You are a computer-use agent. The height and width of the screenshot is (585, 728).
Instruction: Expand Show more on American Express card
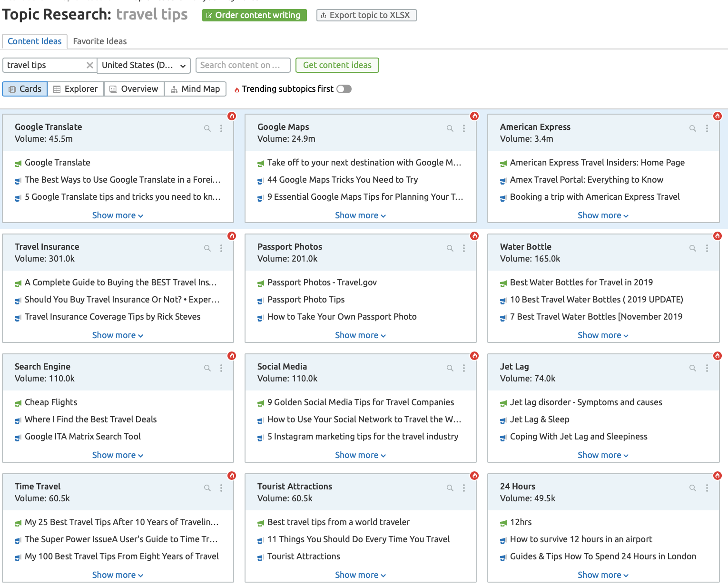(603, 215)
